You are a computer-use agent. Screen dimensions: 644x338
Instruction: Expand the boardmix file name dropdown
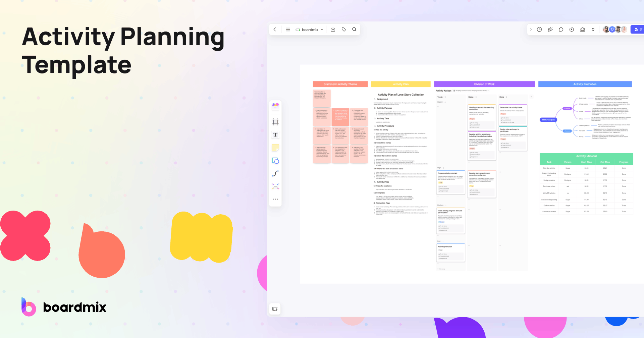pos(322,29)
